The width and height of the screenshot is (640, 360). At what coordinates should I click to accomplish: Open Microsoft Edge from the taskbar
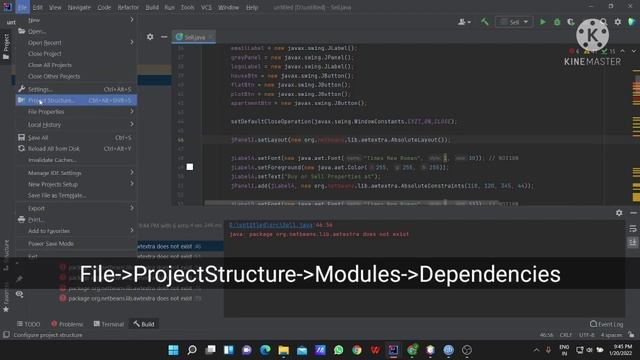tap(265, 350)
